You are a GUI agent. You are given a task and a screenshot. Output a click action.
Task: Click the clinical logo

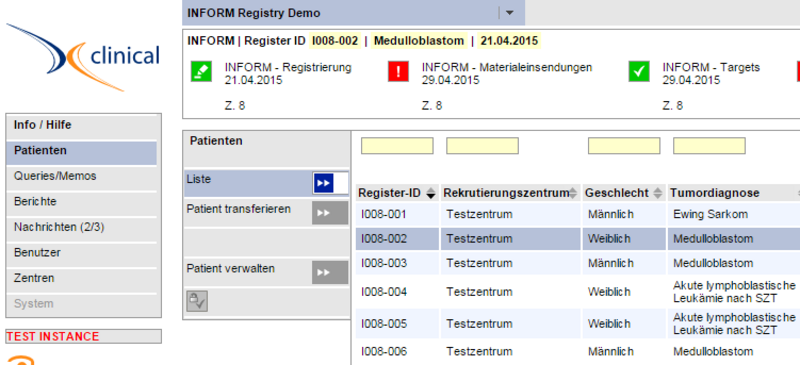point(83,57)
